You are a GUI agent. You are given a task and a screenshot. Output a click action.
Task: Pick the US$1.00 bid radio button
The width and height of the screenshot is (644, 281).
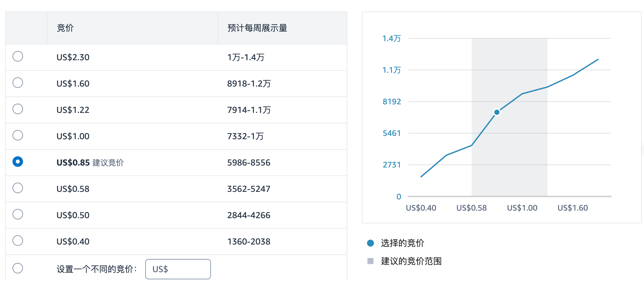(18, 135)
